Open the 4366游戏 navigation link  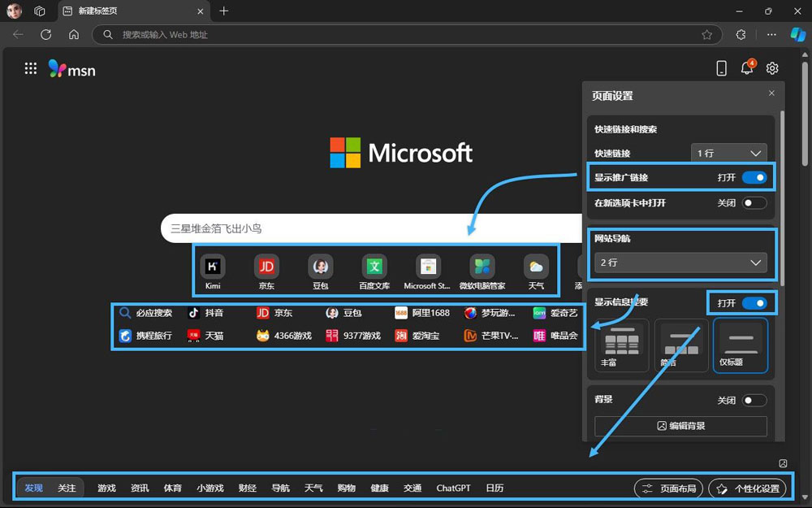284,336
